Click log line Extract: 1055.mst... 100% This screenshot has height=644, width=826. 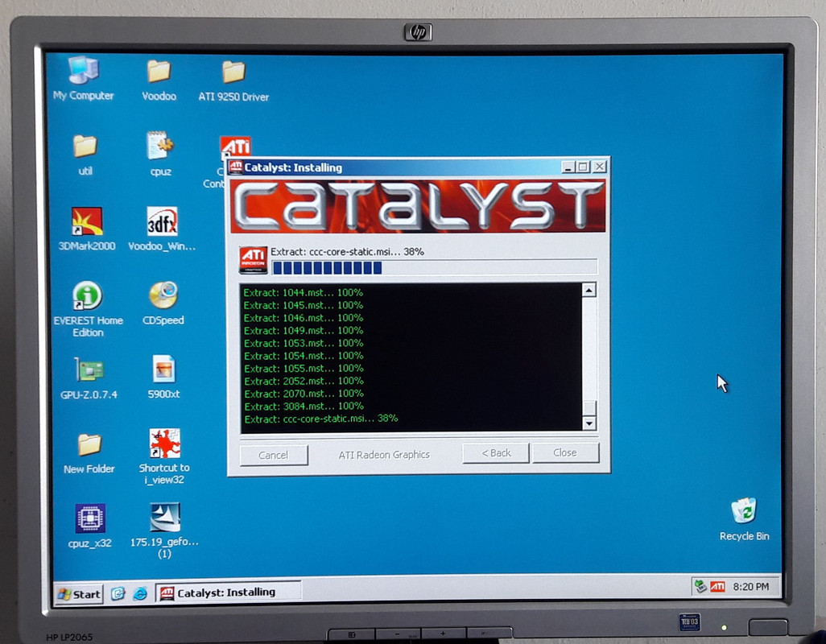304,369
